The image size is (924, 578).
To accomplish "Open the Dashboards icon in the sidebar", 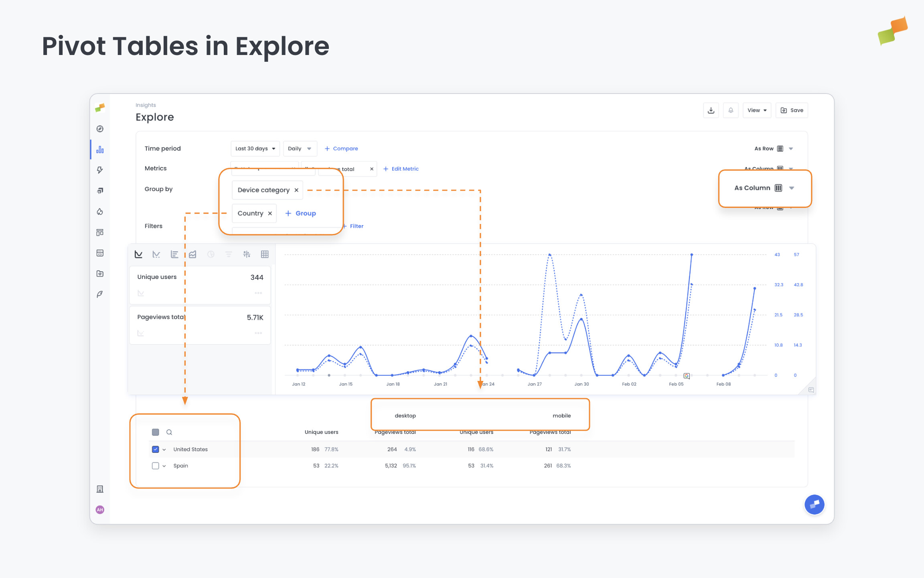I will [100, 232].
